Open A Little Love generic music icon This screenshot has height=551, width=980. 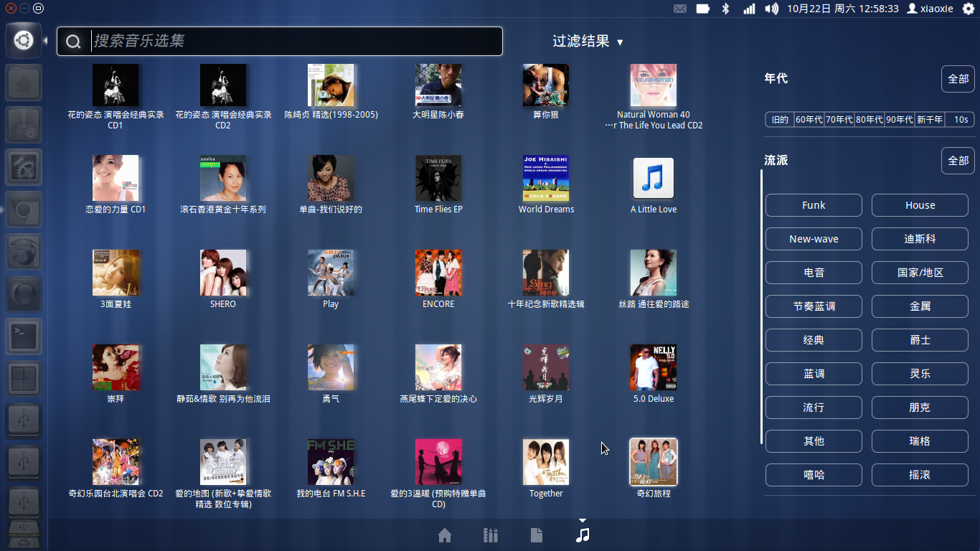point(654,178)
